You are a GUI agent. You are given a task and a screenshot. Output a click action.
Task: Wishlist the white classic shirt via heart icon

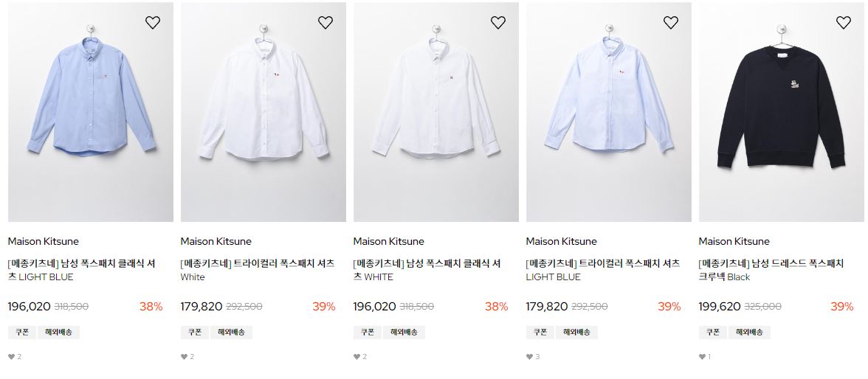pos(498,22)
